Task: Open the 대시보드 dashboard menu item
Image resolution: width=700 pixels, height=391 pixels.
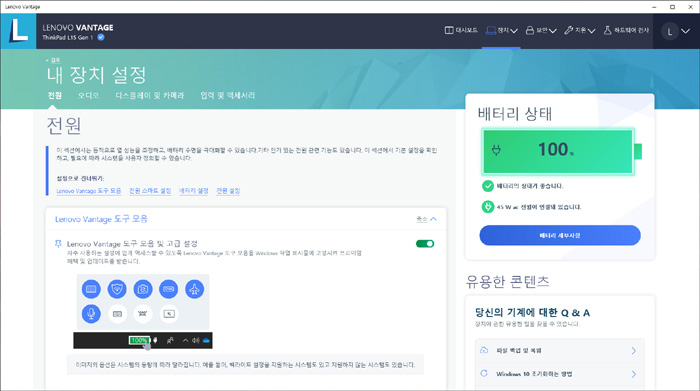Action: (461, 30)
